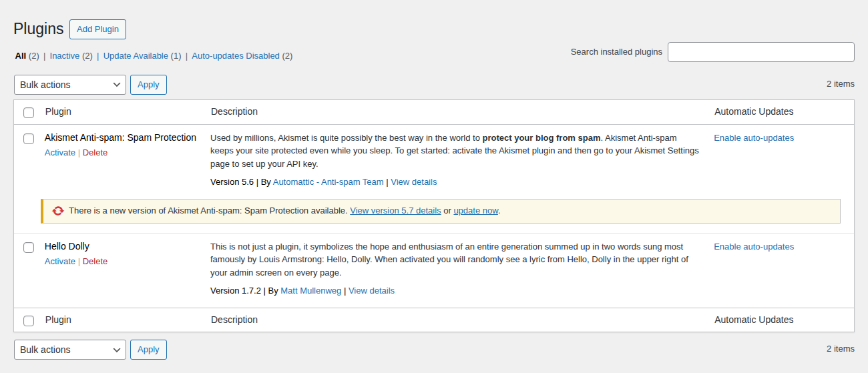Click the Plugin column header at top
868x373 pixels.
pyautogui.click(x=58, y=111)
